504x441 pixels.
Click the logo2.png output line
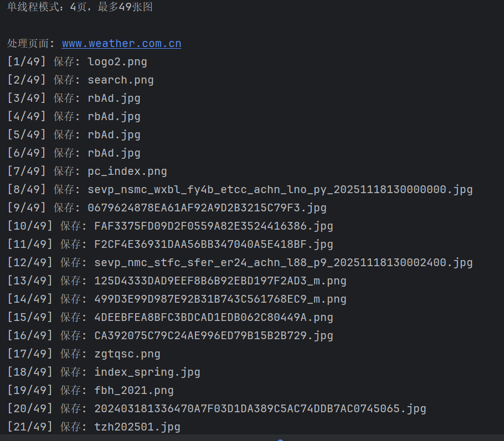pos(77,61)
